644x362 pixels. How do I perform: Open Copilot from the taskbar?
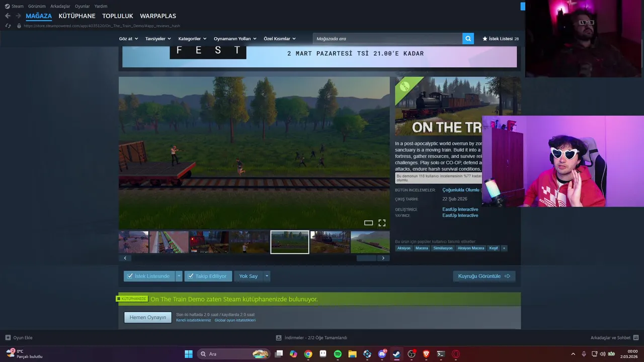[293, 354]
